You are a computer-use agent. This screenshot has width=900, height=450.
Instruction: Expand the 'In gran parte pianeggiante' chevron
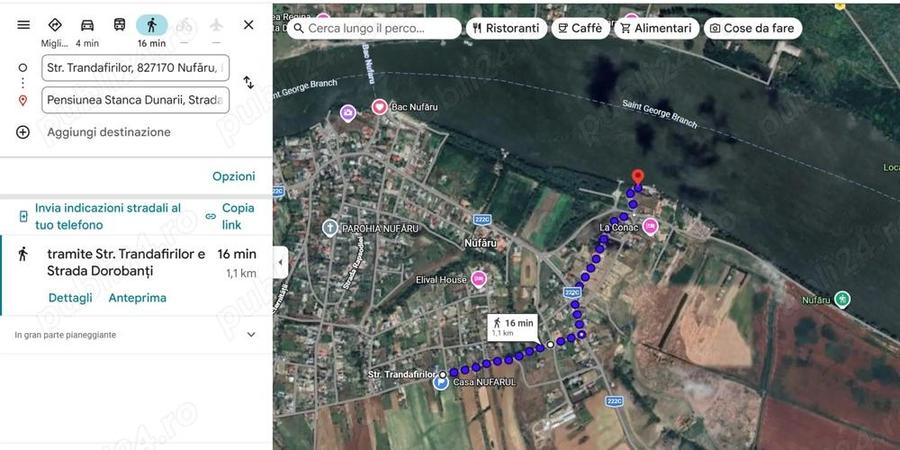point(251,335)
